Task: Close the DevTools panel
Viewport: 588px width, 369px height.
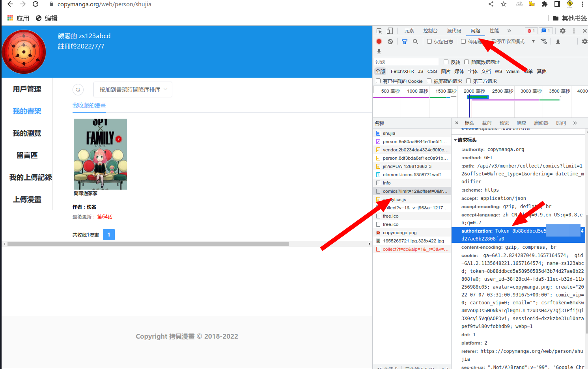Action: pyautogui.click(x=585, y=31)
